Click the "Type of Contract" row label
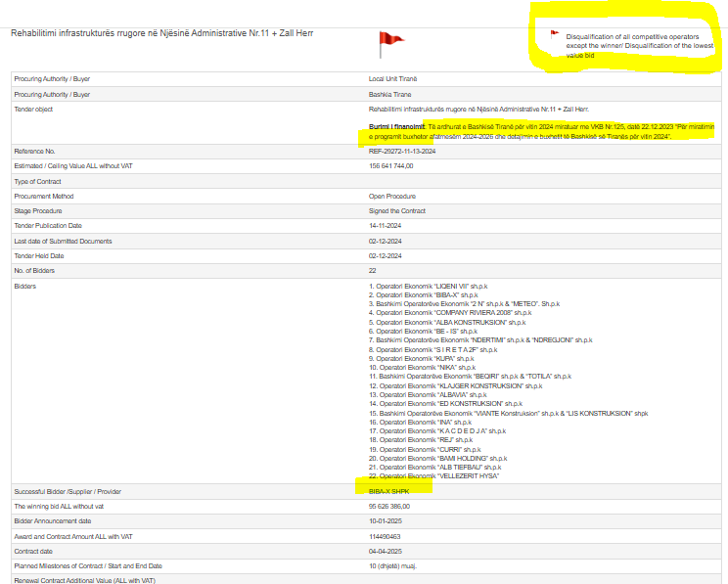 click(x=40, y=182)
